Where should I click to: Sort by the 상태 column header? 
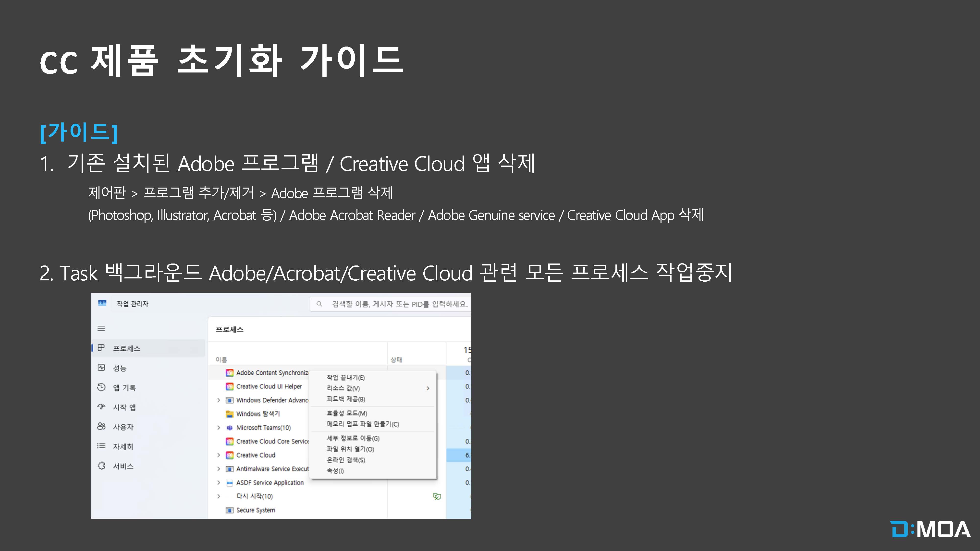pos(396,359)
